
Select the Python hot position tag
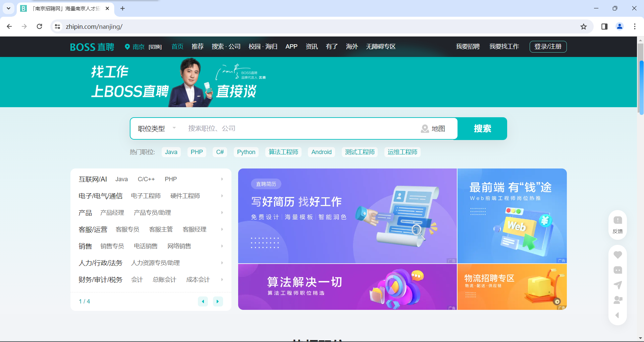coord(246,152)
